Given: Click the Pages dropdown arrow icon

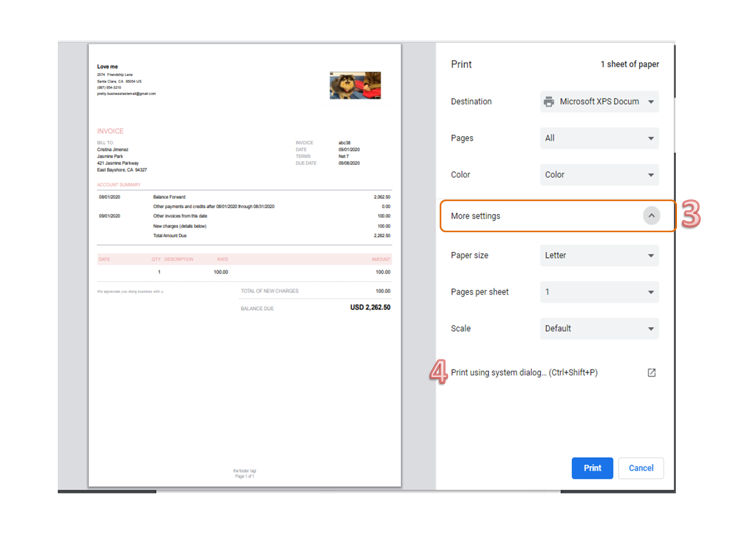Looking at the screenshot, I should (x=650, y=138).
